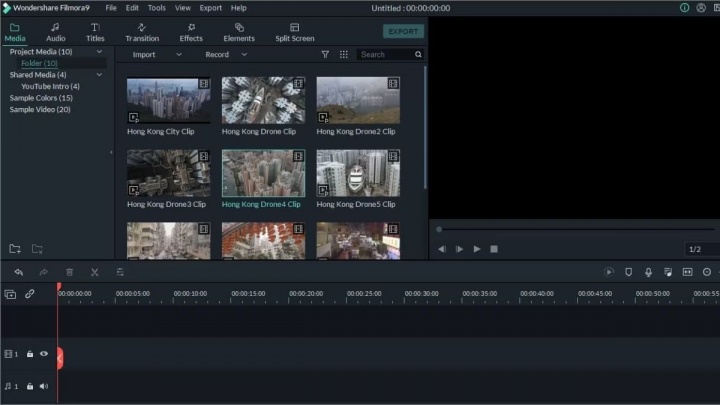Click the info circle icon in title bar
This screenshot has height=405, width=720.
[x=684, y=8]
